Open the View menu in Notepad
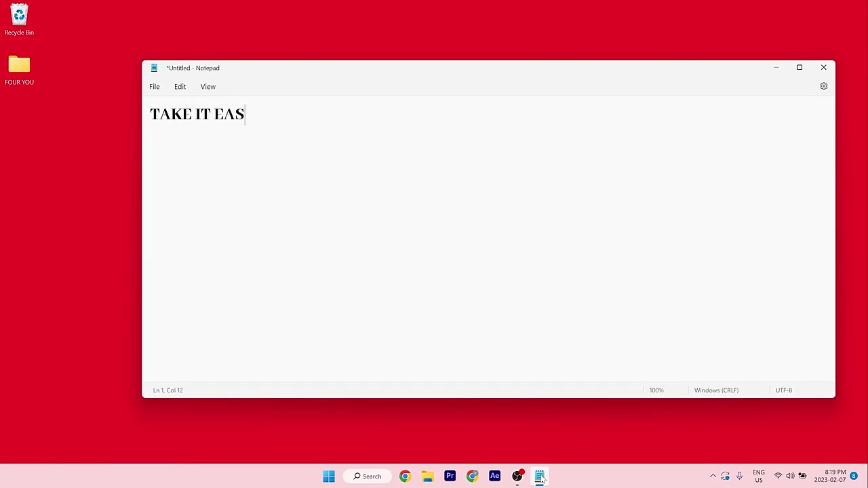 pyautogui.click(x=208, y=87)
